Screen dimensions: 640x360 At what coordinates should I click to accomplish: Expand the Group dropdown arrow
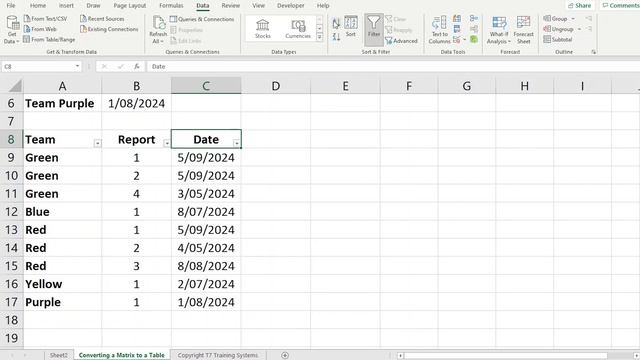pos(573,19)
